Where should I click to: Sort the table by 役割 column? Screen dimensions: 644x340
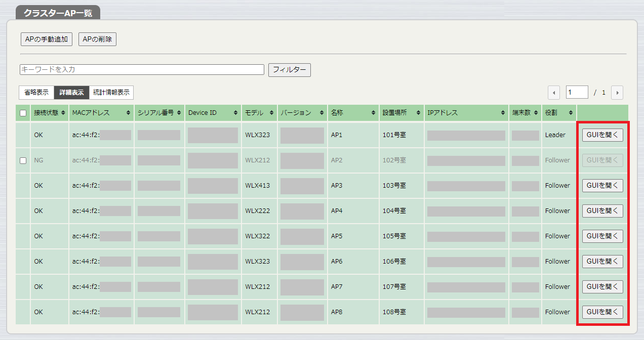point(570,113)
